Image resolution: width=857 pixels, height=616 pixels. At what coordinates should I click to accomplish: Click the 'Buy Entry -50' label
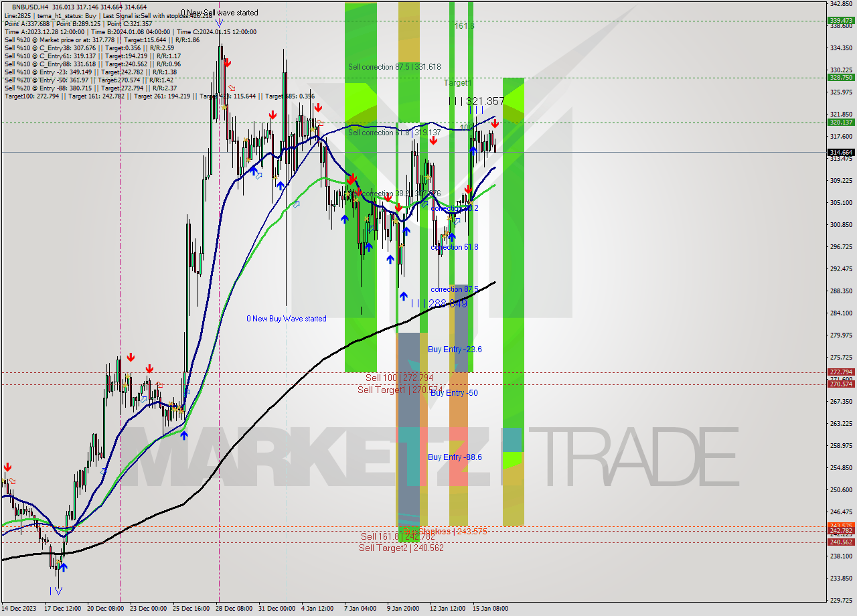click(x=454, y=393)
